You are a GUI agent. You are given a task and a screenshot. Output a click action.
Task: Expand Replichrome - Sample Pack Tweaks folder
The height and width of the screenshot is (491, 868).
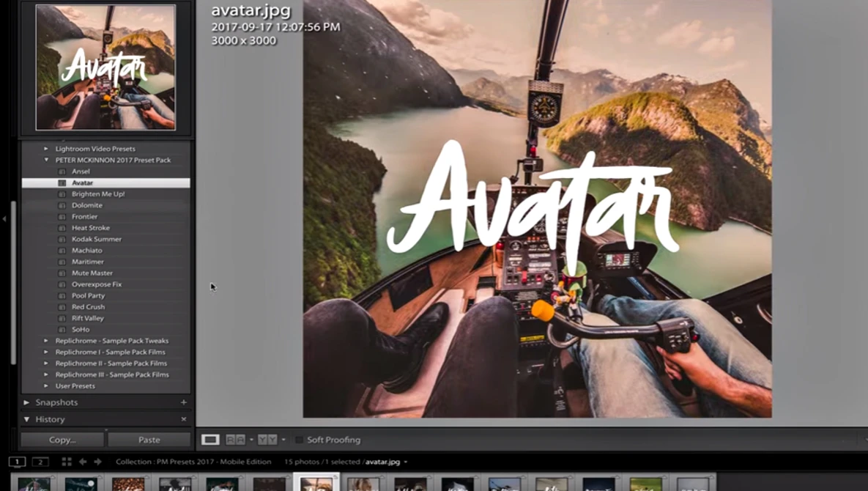(46, 341)
